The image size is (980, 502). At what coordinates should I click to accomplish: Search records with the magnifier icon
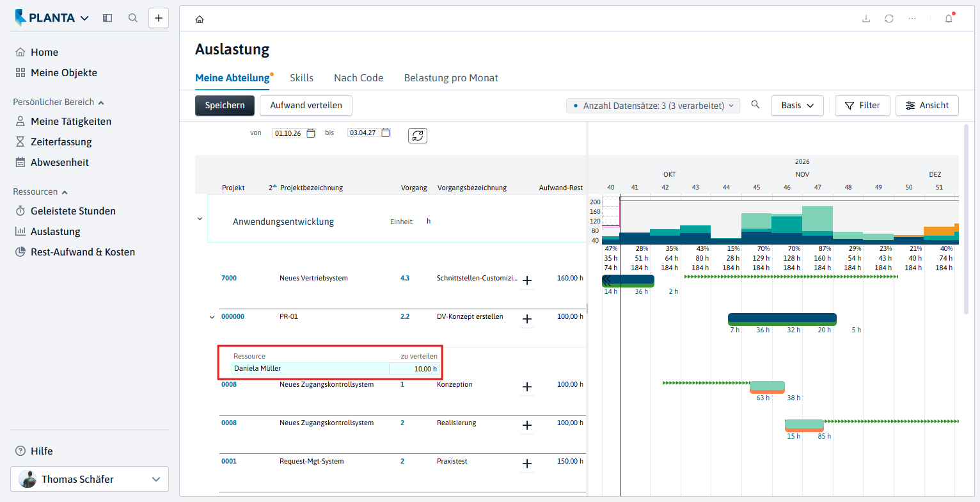[x=755, y=105]
